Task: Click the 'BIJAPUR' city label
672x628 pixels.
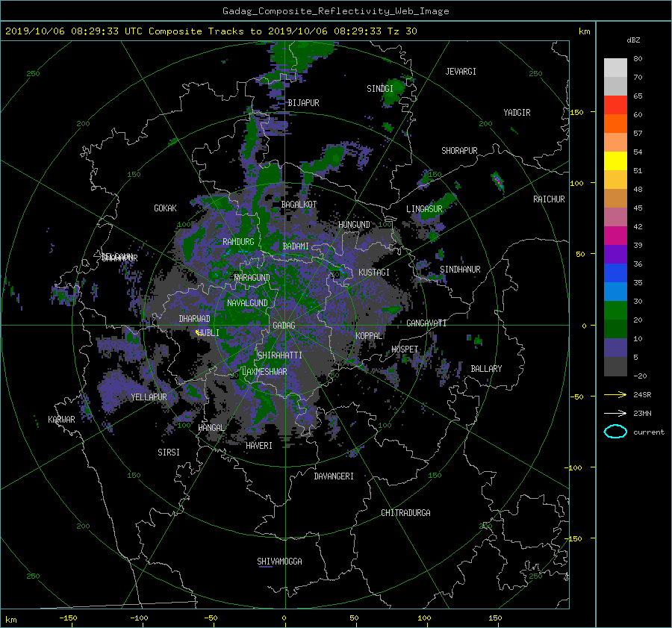Action: click(303, 103)
